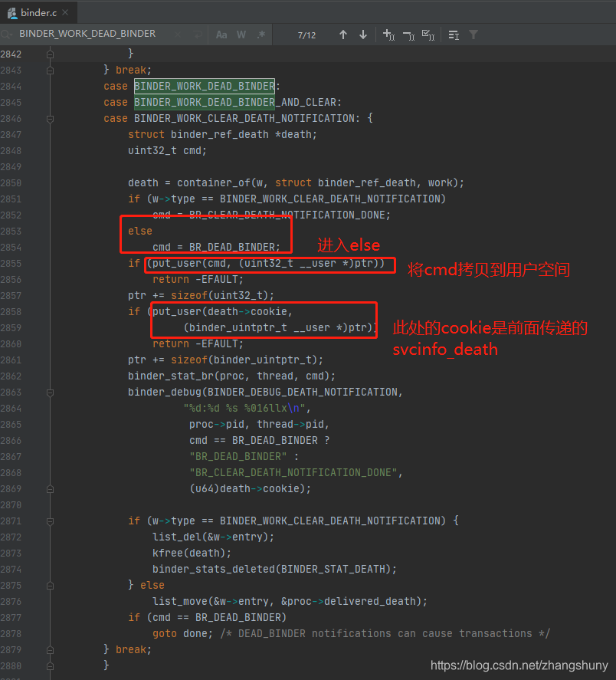Toggle the fold marker at line 2880
The height and width of the screenshot is (680, 616).
tap(51, 666)
